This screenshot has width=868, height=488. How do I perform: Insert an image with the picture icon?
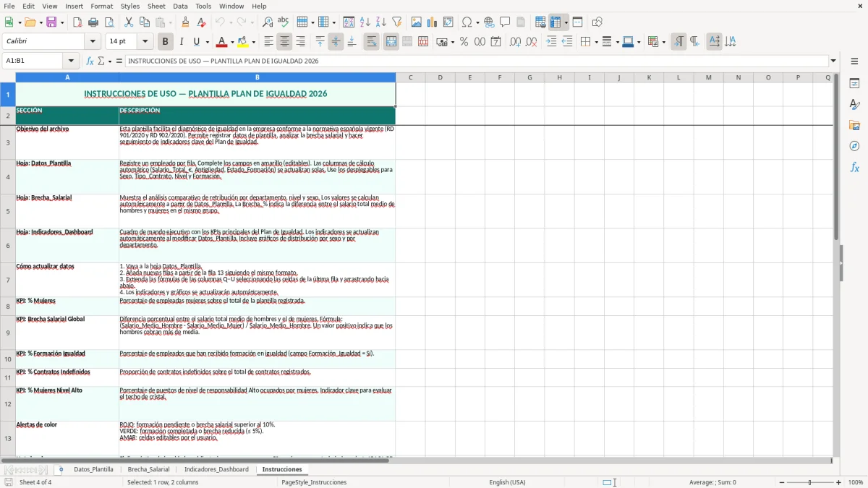pos(417,22)
